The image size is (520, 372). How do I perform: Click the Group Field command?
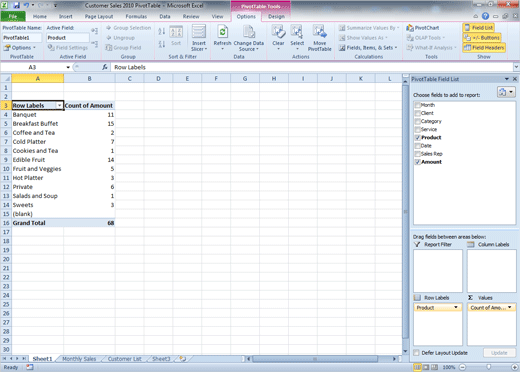pos(124,48)
